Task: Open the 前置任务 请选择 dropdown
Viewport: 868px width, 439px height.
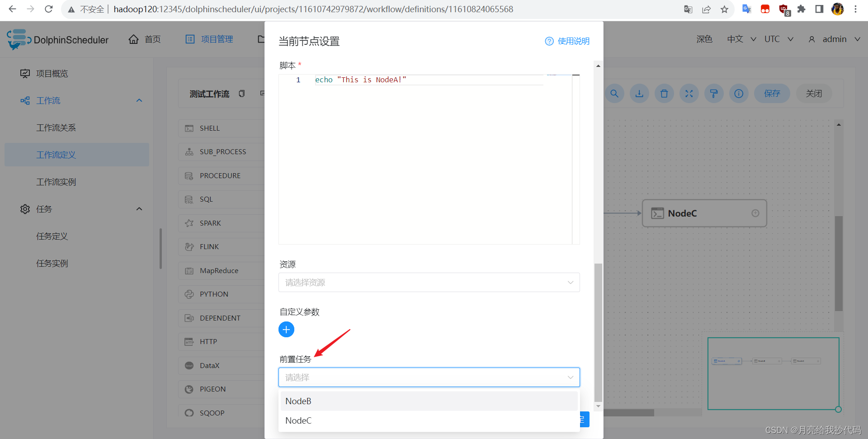Action: [429, 378]
